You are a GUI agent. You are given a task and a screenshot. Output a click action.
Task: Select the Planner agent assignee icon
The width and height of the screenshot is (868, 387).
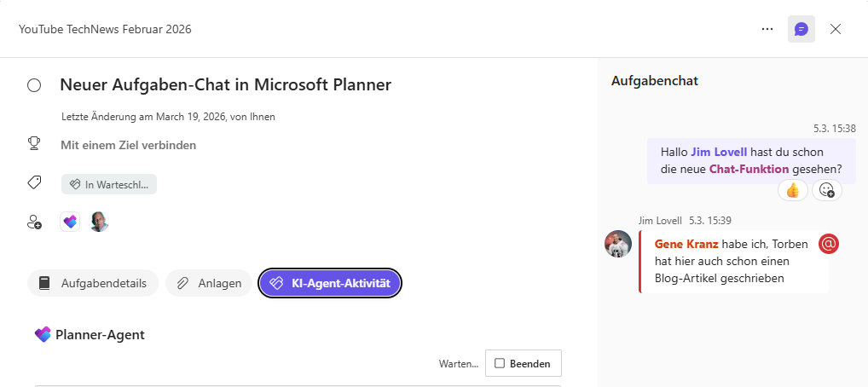(x=70, y=222)
